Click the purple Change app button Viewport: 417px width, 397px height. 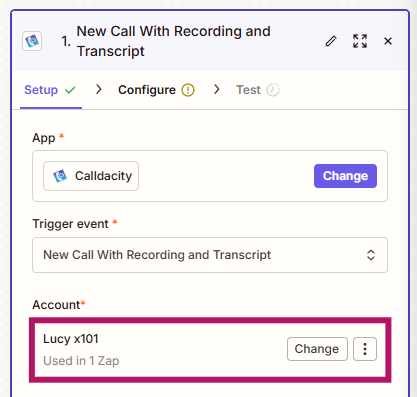coord(345,176)
